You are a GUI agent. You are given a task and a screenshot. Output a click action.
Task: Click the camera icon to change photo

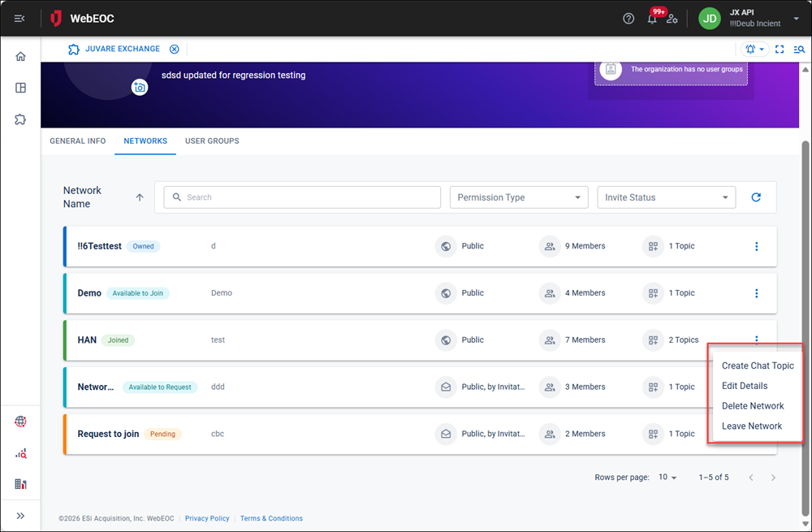coord(140,87)
